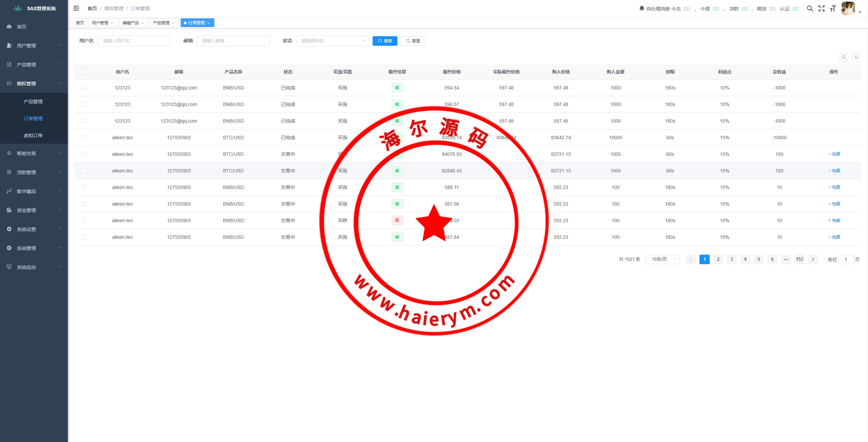Open the 10条/页 page size dropdown
The height and width of the screenshot is (442, 868).
click(662, 259)
